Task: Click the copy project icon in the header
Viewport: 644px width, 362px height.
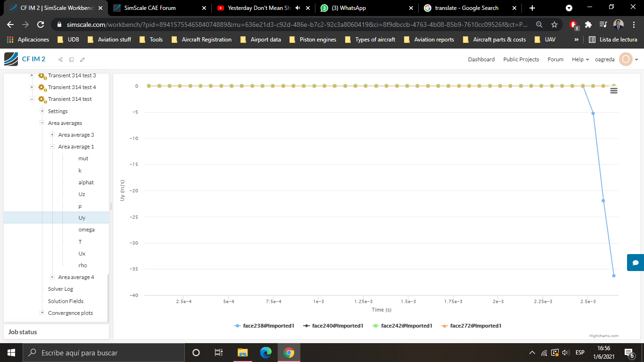Action: [x=71, y=59]
